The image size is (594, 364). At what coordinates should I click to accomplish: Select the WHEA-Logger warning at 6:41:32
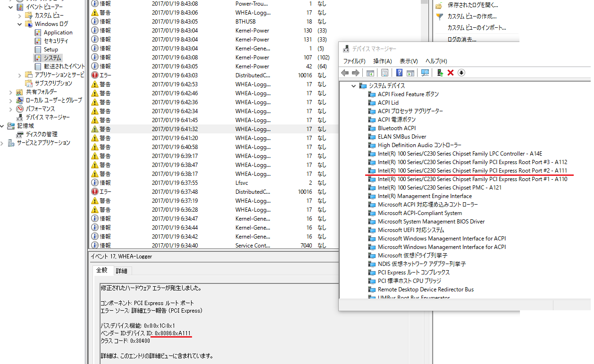pyautogui.click(x=214, y=129)
